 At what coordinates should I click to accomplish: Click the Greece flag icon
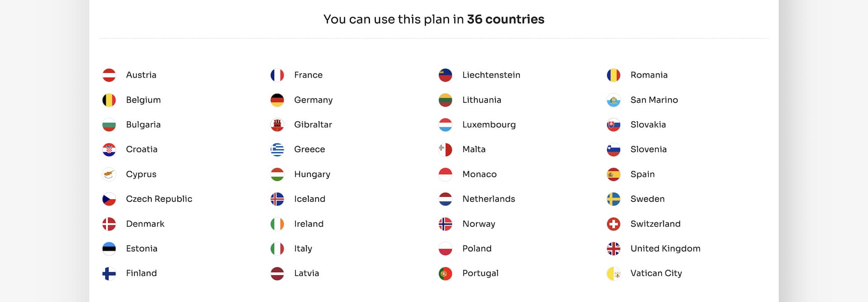click(277, 149)
